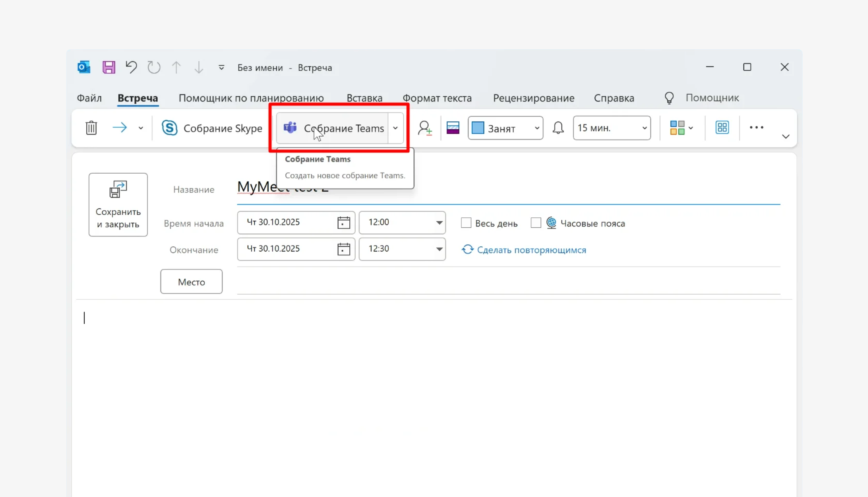868x497 pixels.
Task: Click the Forward arrow icon
Action: tap(120, 128)
